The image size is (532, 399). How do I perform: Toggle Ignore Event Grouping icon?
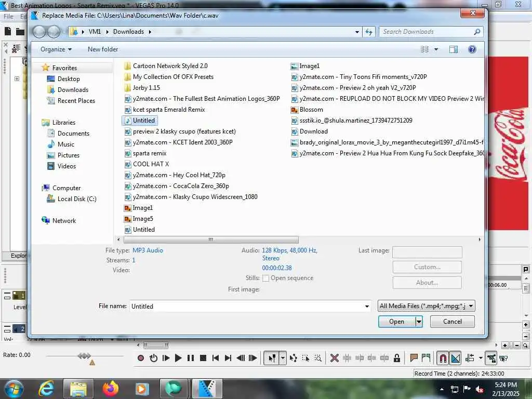click(503, 358)
